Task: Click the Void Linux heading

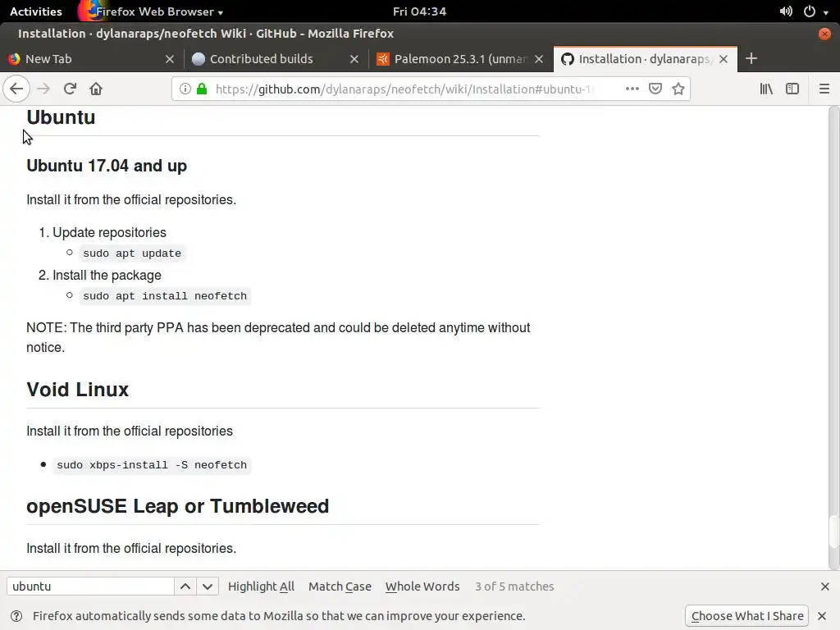Action: click(x=78, y=390)
